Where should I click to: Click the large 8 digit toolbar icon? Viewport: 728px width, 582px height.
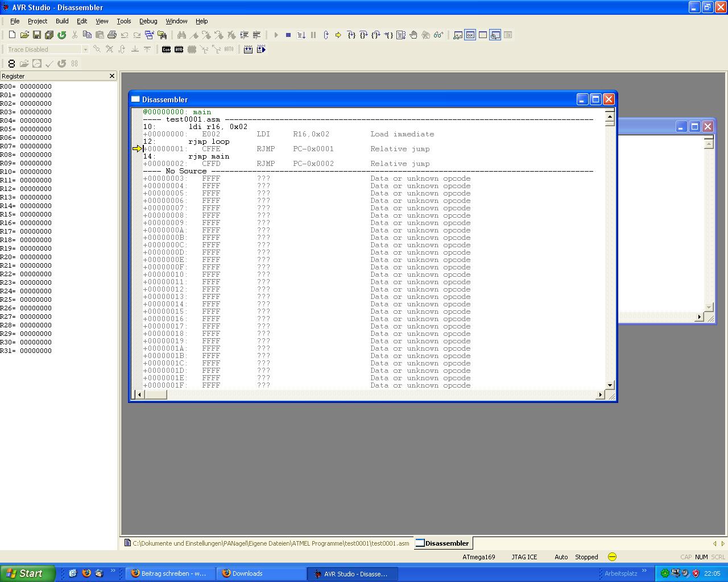[11, 64]
